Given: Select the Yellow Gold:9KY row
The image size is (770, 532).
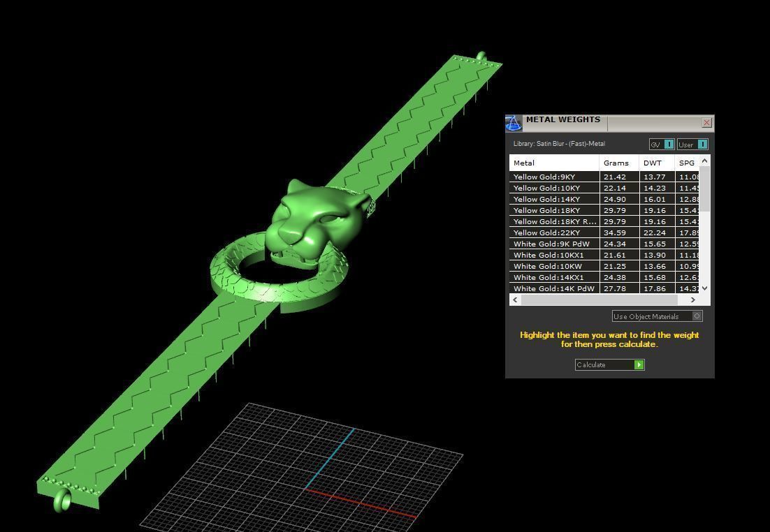Looking at the screenshot, I should [604, 177].
